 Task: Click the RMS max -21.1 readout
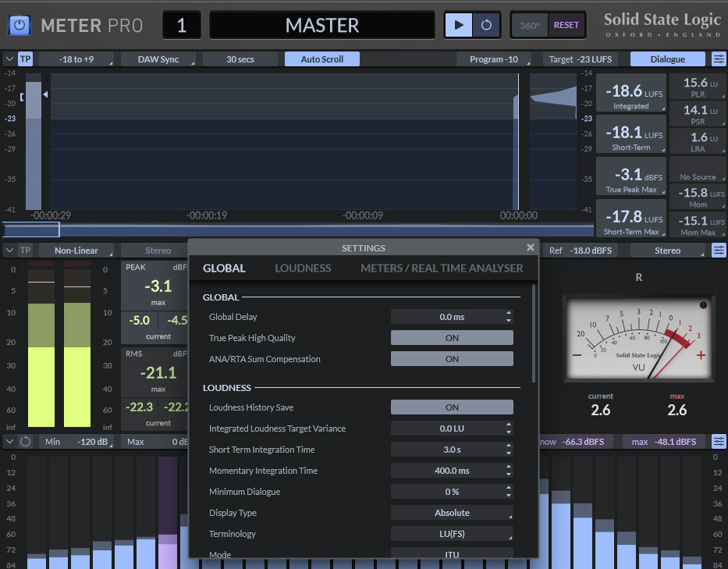[x=158, y=373]
